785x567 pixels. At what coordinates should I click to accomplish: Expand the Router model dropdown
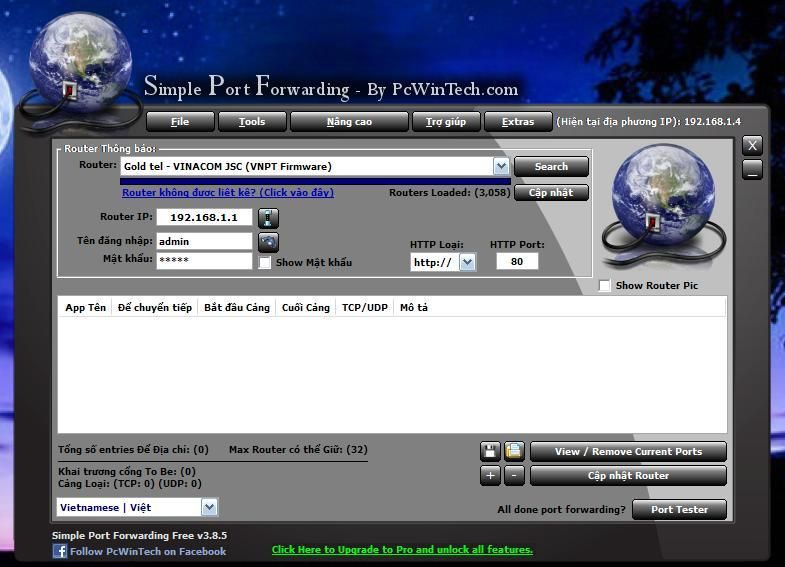pyautogui.click(x=501, y=166)
